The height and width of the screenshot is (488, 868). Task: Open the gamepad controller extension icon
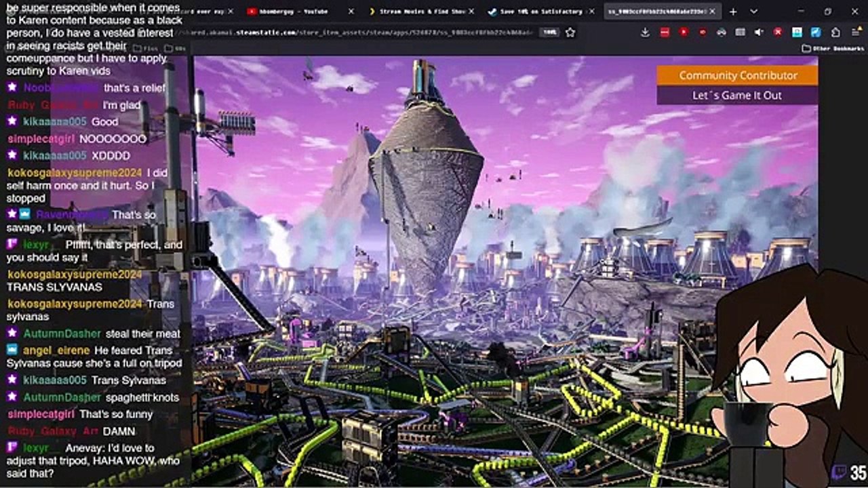(x=722, y=32)
